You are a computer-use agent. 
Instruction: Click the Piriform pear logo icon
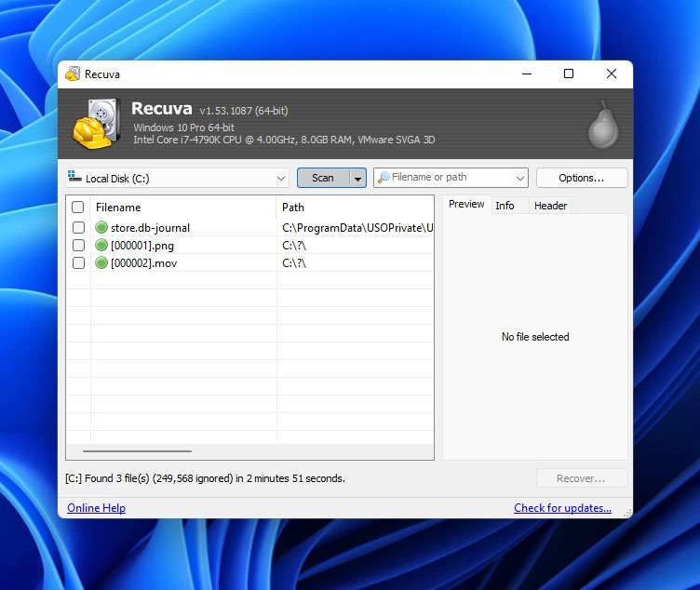603,125
